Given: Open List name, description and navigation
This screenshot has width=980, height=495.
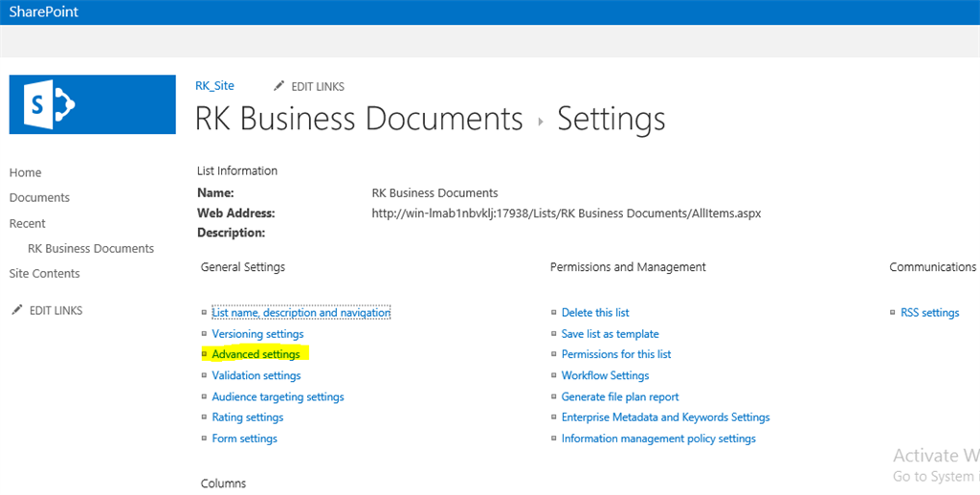Looking at the screenshot, I should coord(301,313).
